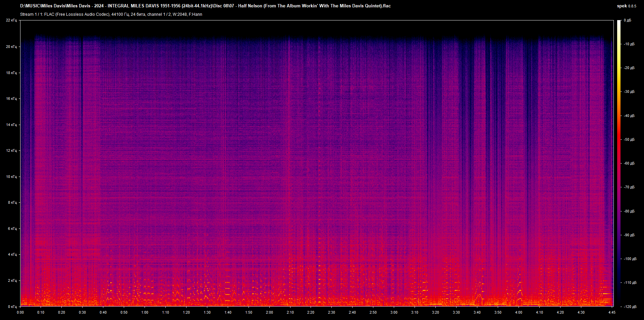Click the 1:00 time axis label
This screenshot has width=644, height=320.
coord(145,312)
